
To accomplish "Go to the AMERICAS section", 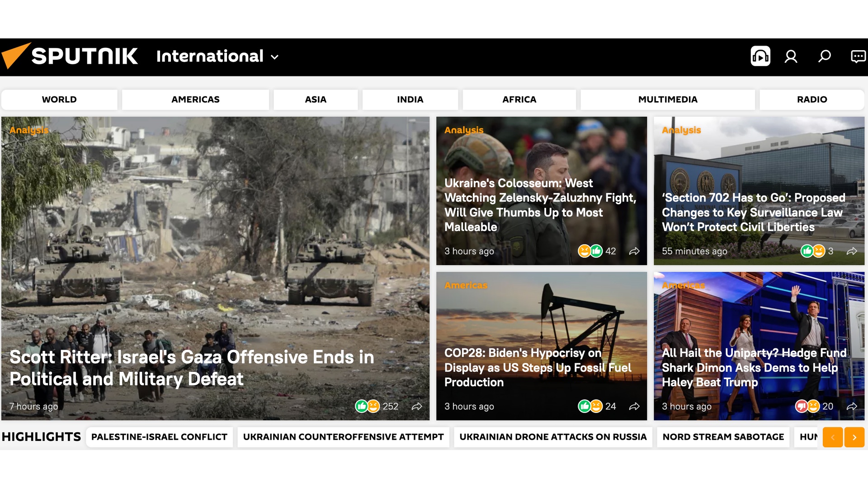I will click(x=195, y=99).
